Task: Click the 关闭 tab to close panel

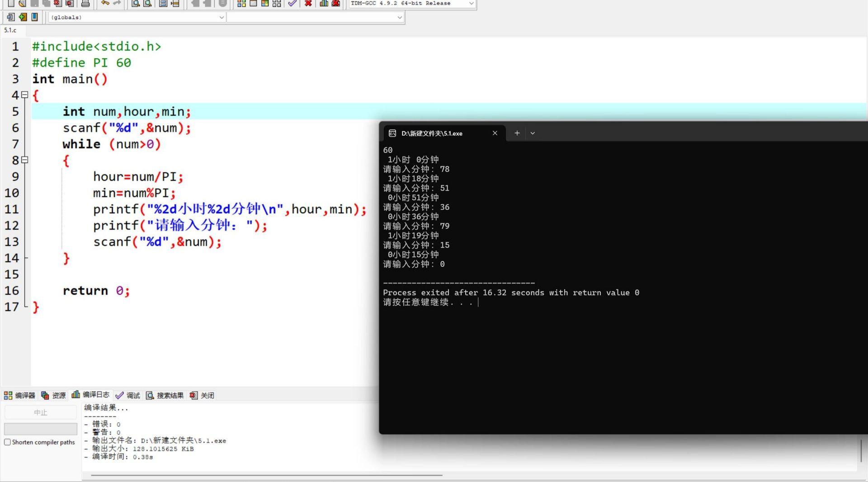Action: [202, 396]
